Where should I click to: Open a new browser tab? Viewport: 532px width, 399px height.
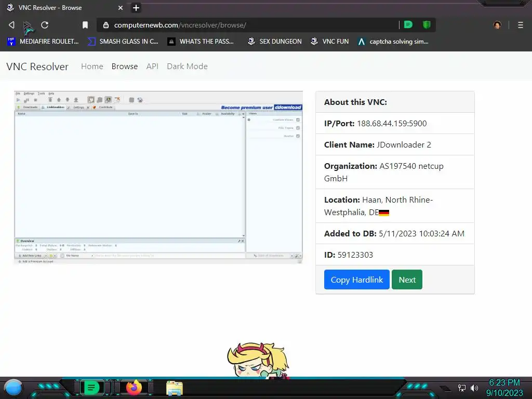[x=136, y=8]
